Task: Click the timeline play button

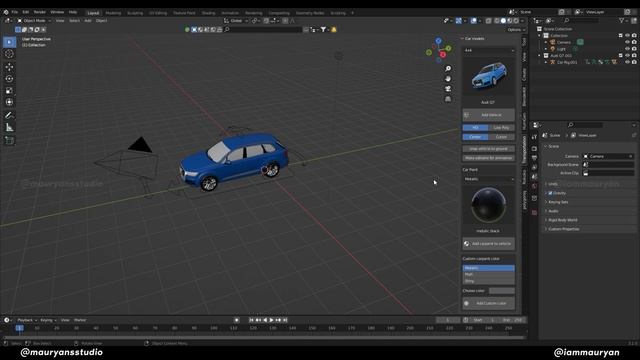Action: [x=271, y=320]
